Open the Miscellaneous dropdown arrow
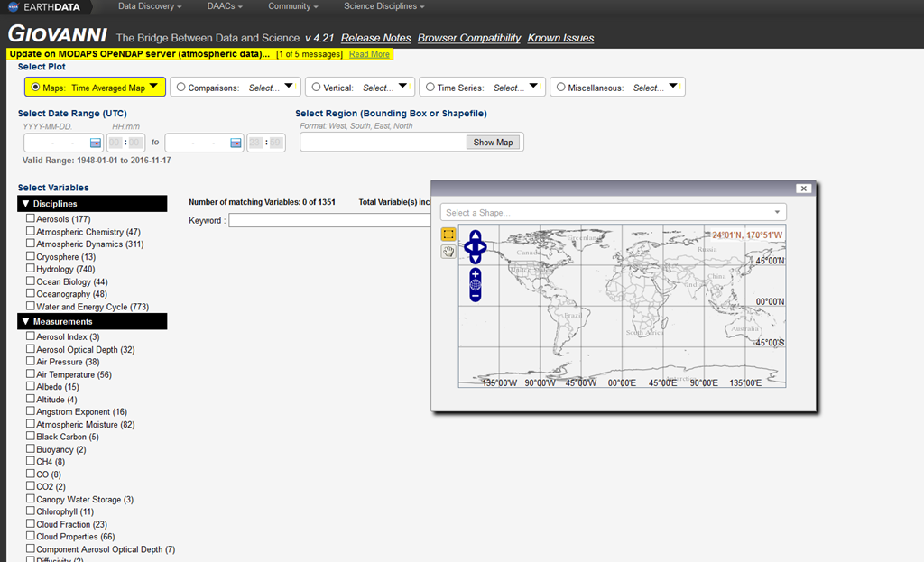Screen dimensions: 924x562 (673, 86)
